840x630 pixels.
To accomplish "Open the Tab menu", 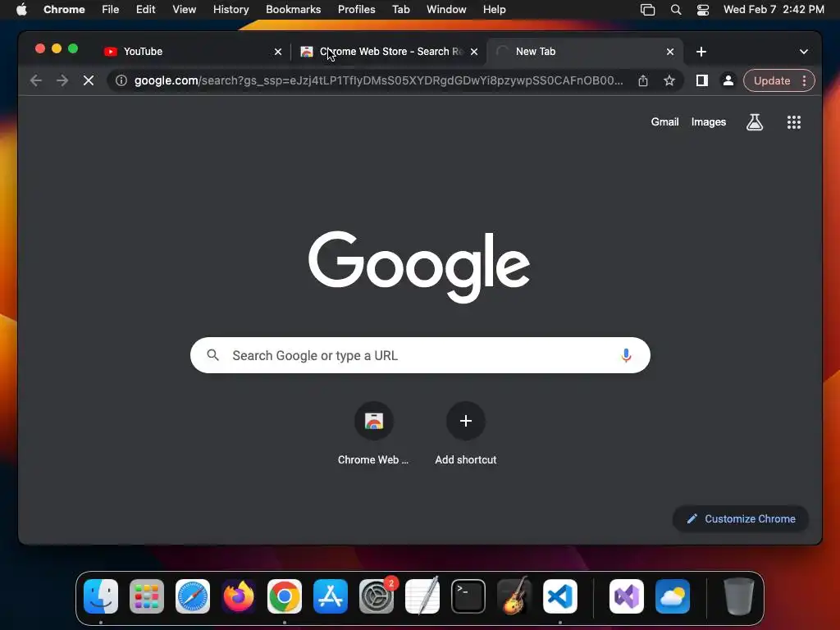I will pyautogui.click(x=400, y=9).
